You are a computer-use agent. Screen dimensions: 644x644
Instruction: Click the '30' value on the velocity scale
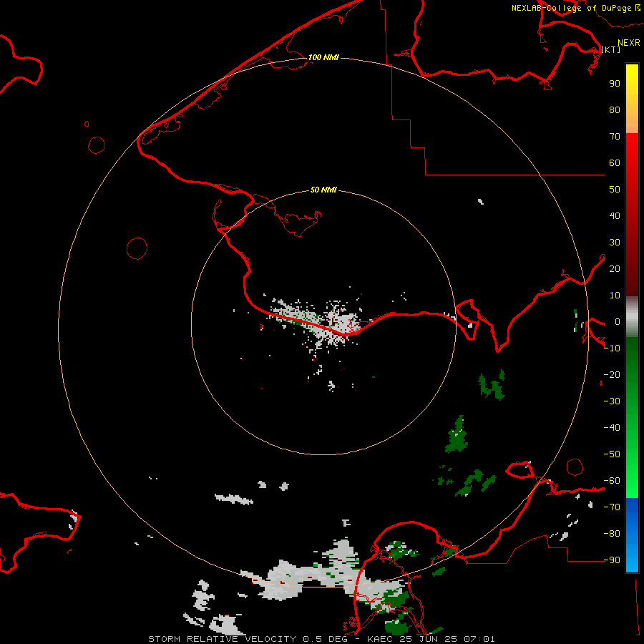pyautogui.click(x=615, y=243)
